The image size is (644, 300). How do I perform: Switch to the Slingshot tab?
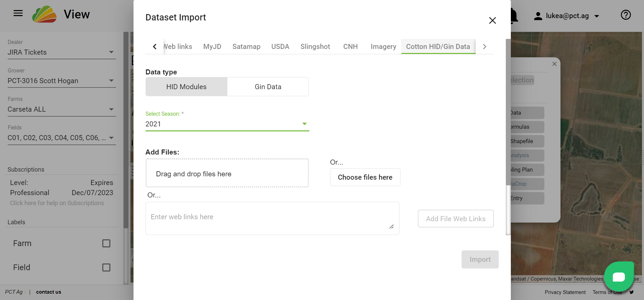pos(315,47)
